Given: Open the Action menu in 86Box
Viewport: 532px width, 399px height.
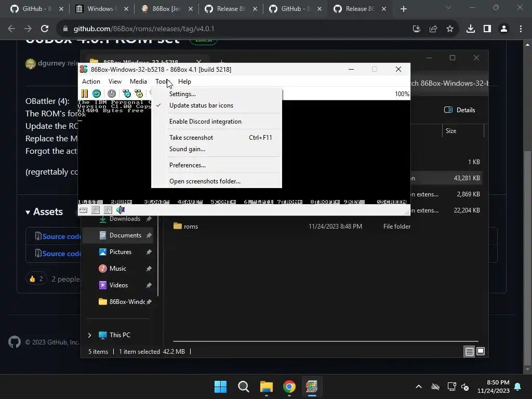Looking at the screenshot, I should pos(91,82).
